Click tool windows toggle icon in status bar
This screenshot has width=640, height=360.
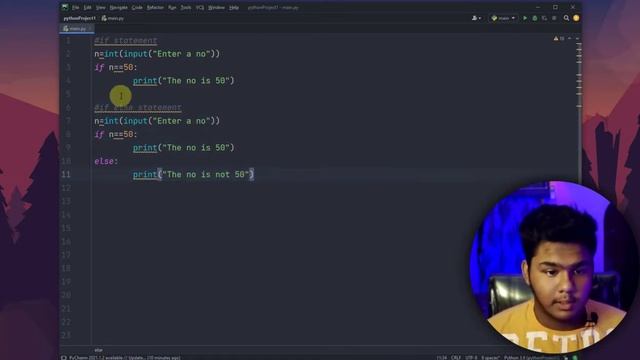click(64, 358)
